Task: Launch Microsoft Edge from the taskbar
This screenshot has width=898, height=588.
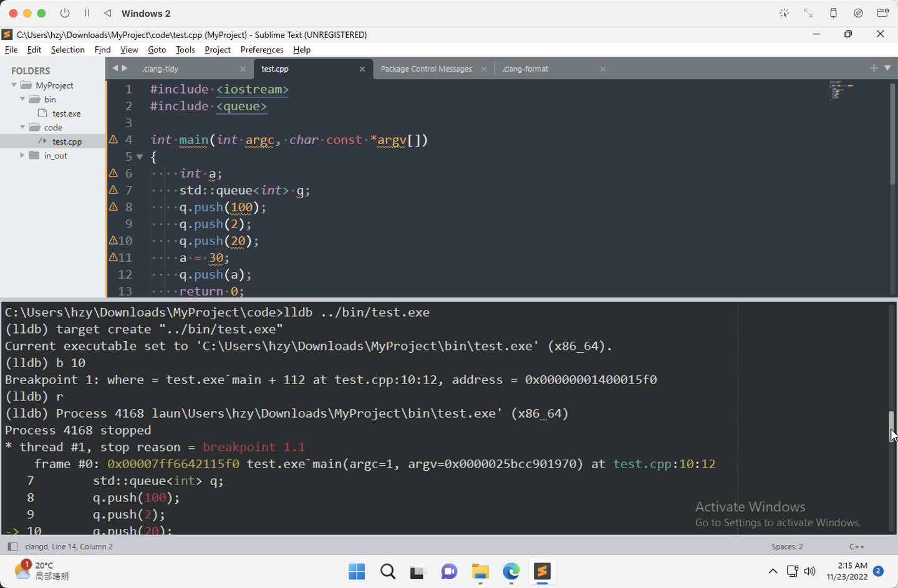Action: (x=511, y=572)
